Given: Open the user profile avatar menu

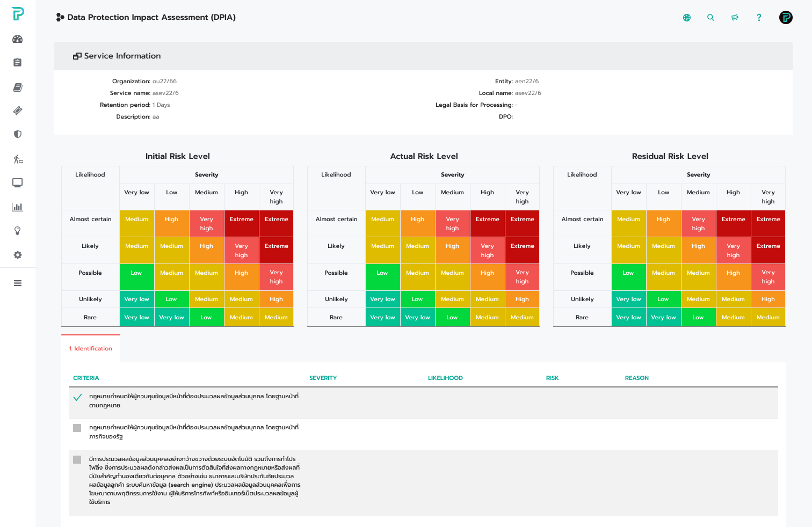Looking at the screenshot, I should (x=785, y=18).
